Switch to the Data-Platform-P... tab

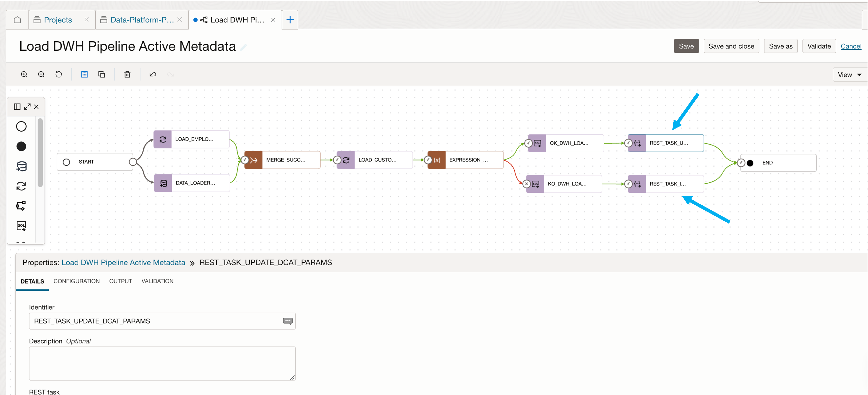[x=142, y=20]
